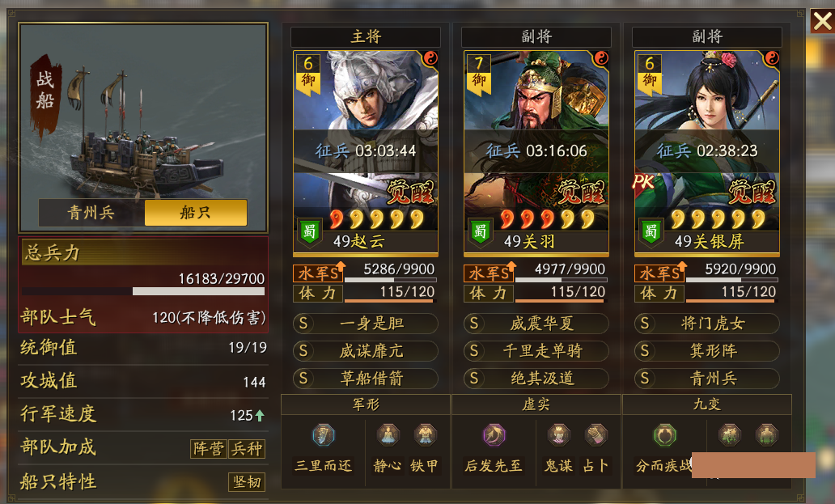Select the 分而疾战 green ring icon
835x504 pixels.
[x=664, y=435]
